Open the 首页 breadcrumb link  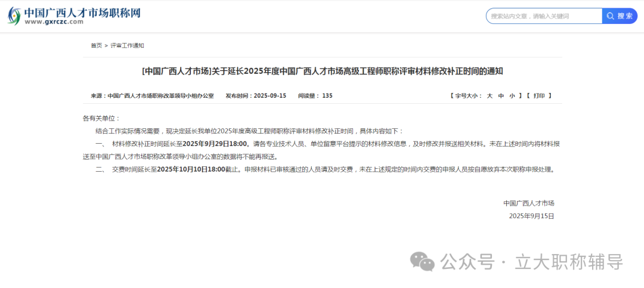(x=97, y=45)
